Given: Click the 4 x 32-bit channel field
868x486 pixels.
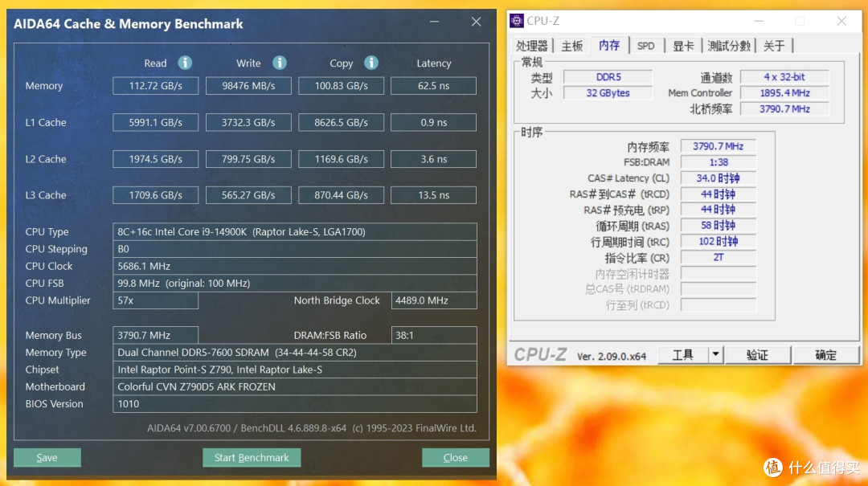Looking at the screenshot, I should pos(784,77).
